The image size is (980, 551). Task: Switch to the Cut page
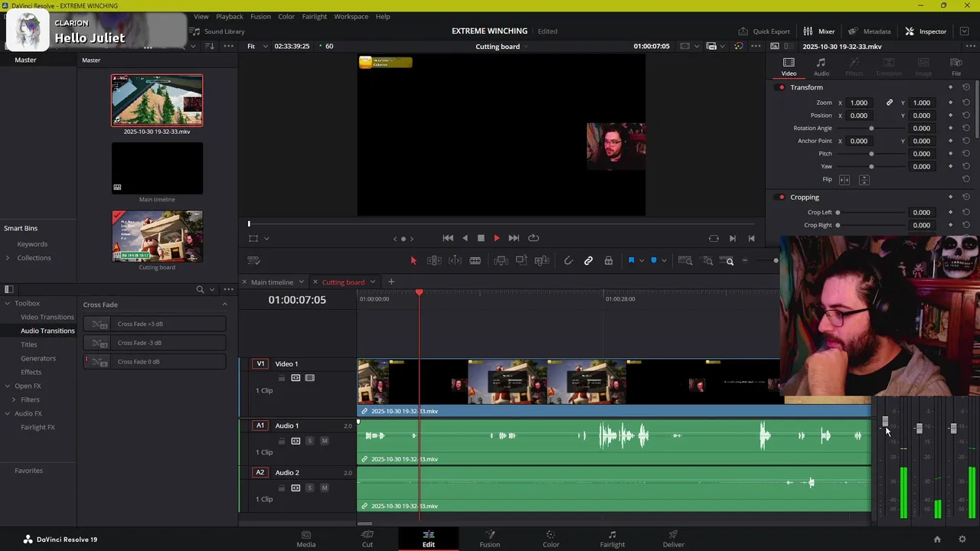click(x=367, y=539)
